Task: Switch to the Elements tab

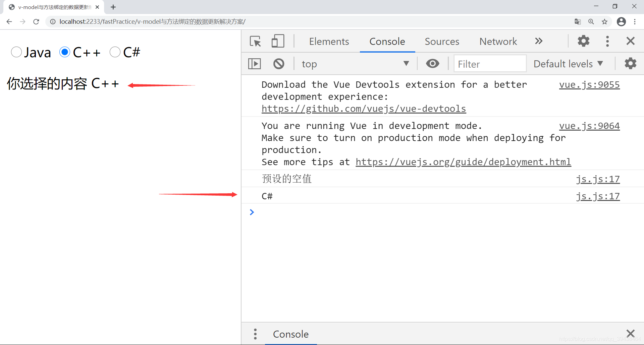Action: pyautogui.click(x=329, y=41)
